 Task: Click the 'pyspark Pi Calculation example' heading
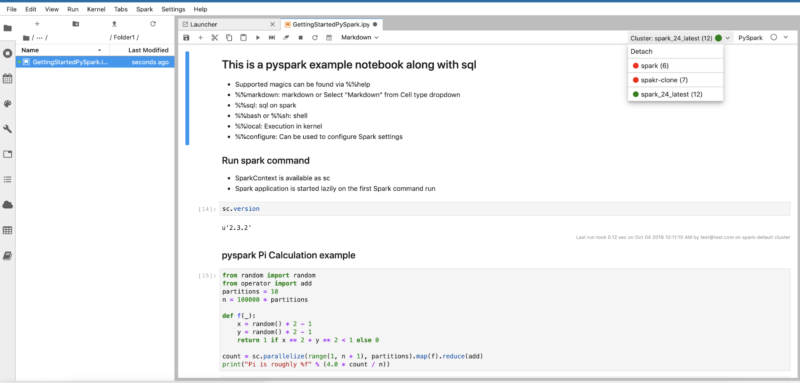click(288, 255)
